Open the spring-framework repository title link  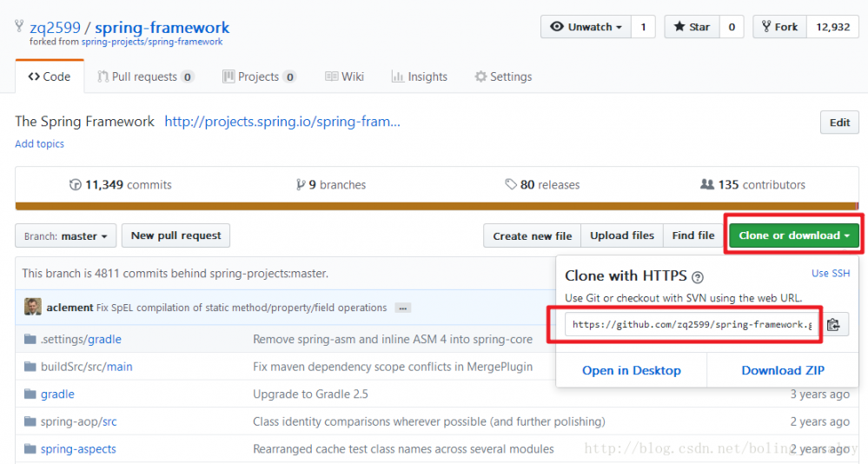(162, 27)
